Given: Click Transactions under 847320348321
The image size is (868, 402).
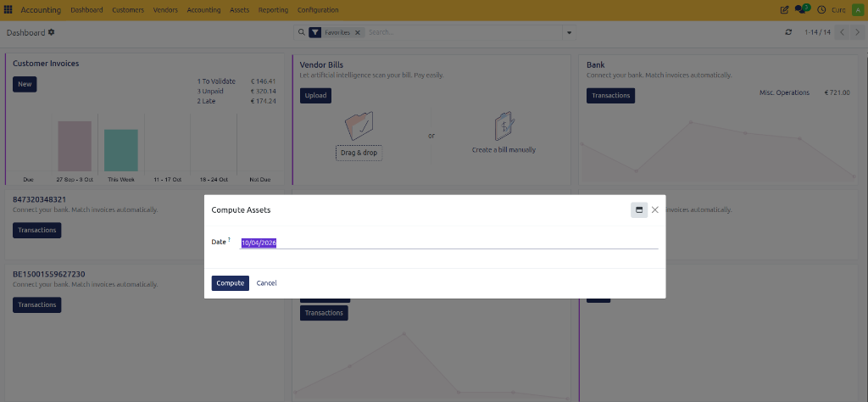Looking at the screenshot, I should pos(37,230).
